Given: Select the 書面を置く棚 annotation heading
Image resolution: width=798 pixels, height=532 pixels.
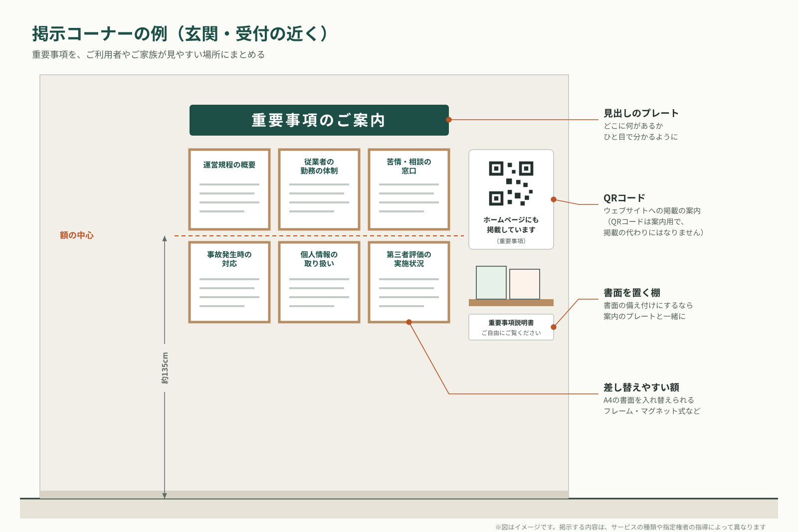Looking at the screenshot, I should click(632, 293).
